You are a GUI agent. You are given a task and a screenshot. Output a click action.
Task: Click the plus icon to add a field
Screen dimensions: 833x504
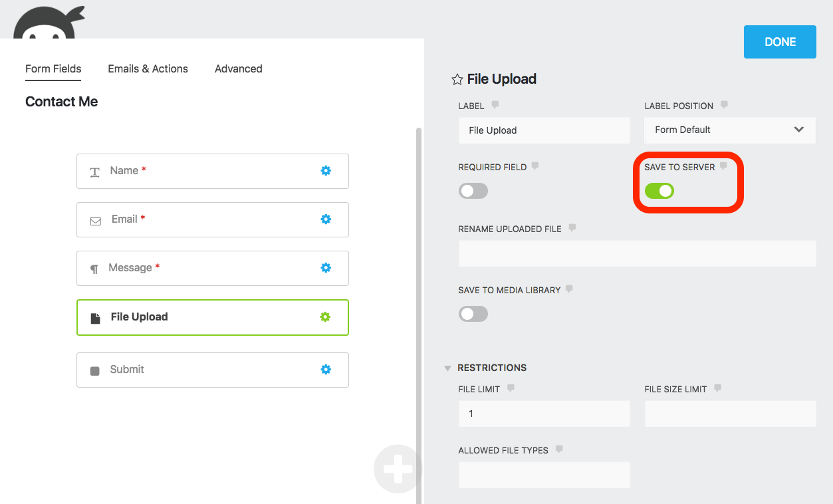click(398, 469)
